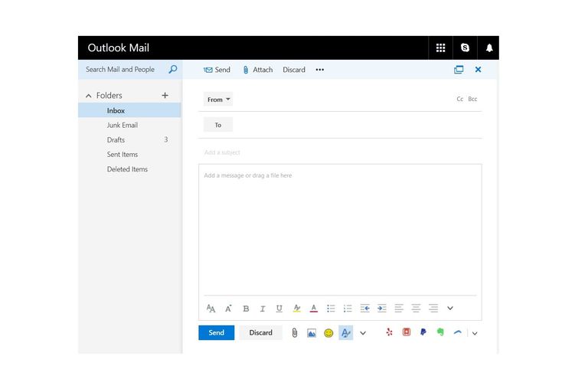
Task: Toggle underline formatting
Action: [x=279, y=309]
